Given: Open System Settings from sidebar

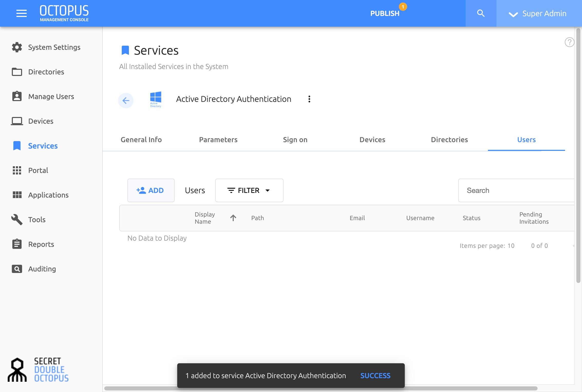Looking at the screenshot, I should (54, 47).
